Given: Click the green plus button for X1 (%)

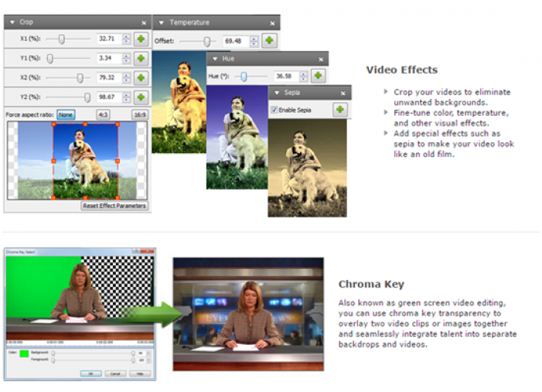Looking at the screenshot, I should (141, 39).
